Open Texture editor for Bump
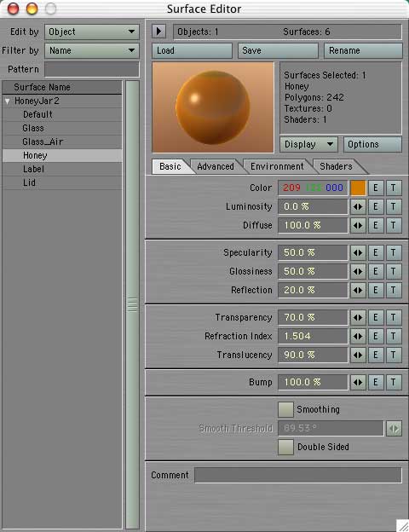The width and height of the screenshot is (409, 532). (x=394, y=382)
